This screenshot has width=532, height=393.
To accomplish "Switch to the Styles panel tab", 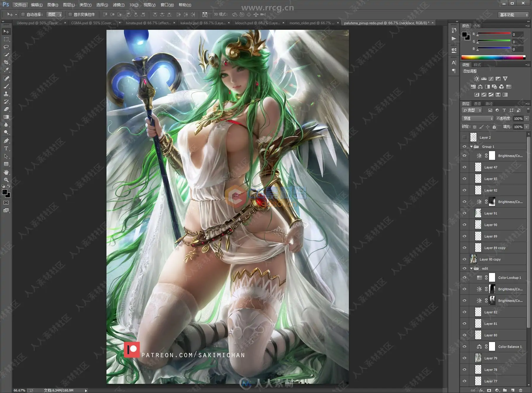I will [x=477, y=65].
